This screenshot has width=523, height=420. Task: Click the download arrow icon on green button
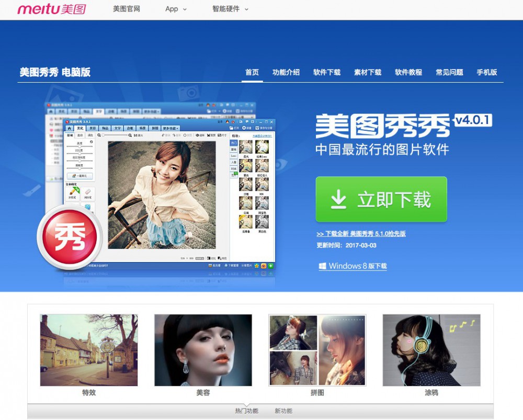[339, 199]
